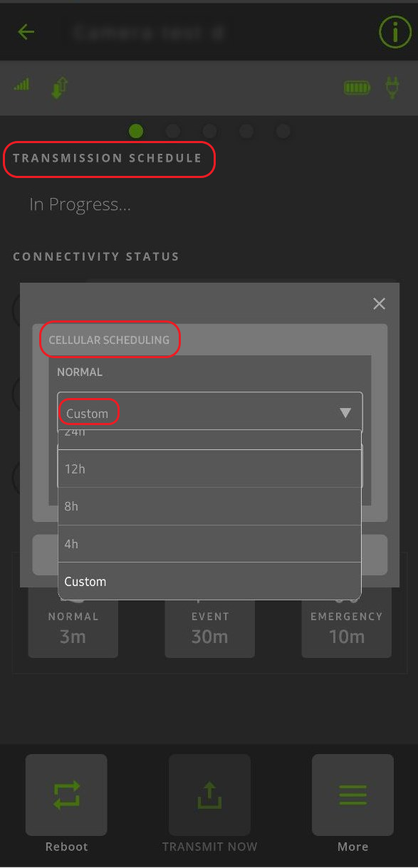Screen dimensions: 418x868
Task: Switch to the third page dot
Action: point(209,131)
